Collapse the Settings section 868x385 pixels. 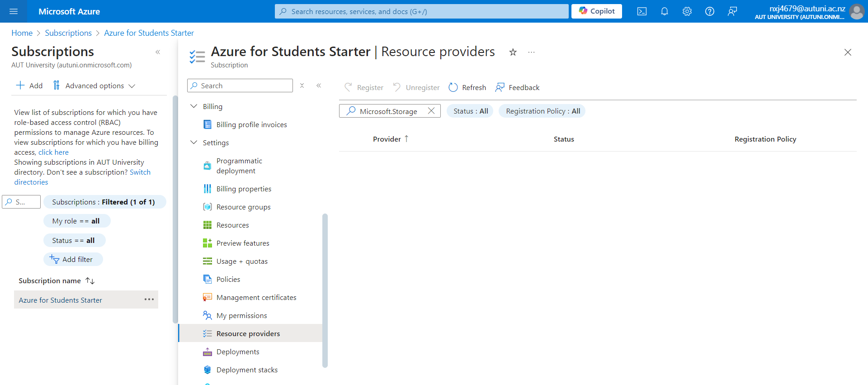[194, 143]
